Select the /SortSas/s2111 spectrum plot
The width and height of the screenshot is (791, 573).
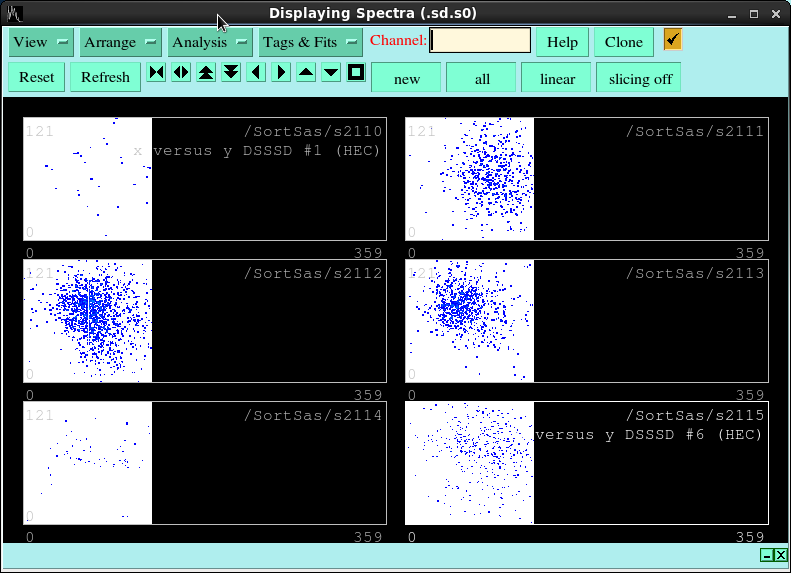coord(587,179)
